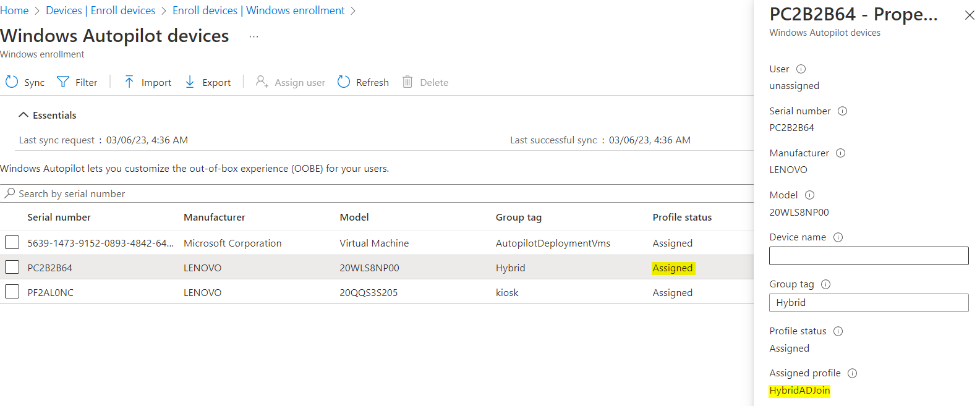This screenshot has height=406, width=980.
Task: Go to Home breadcrumb
Action: point(14,11)
